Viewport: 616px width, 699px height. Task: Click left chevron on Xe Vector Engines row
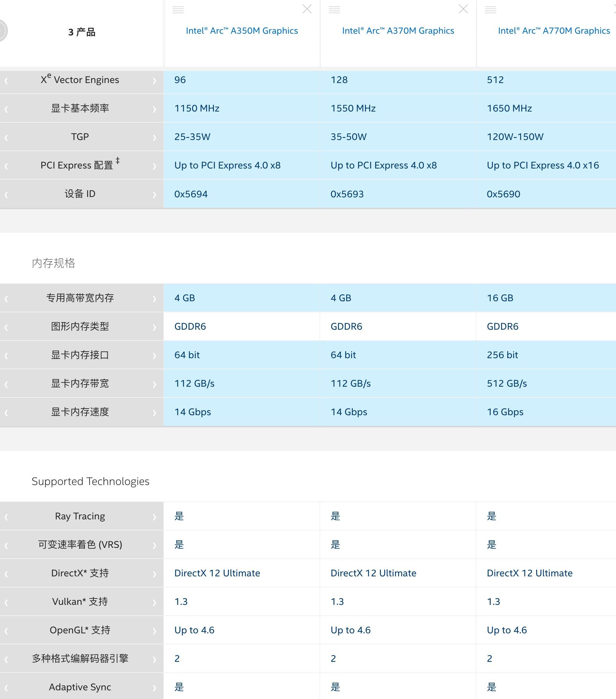click(x=6, y=81)
